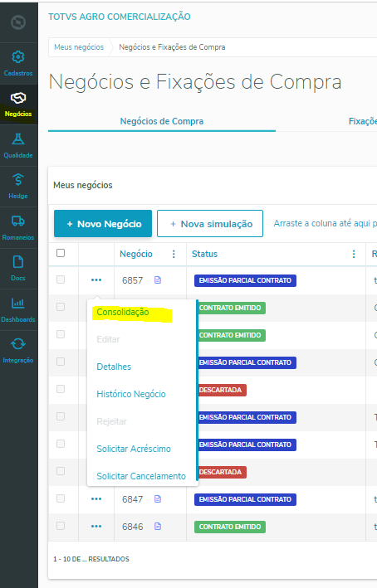
Task: Click the Nova simulação button
Action: [x=210, y=223]
